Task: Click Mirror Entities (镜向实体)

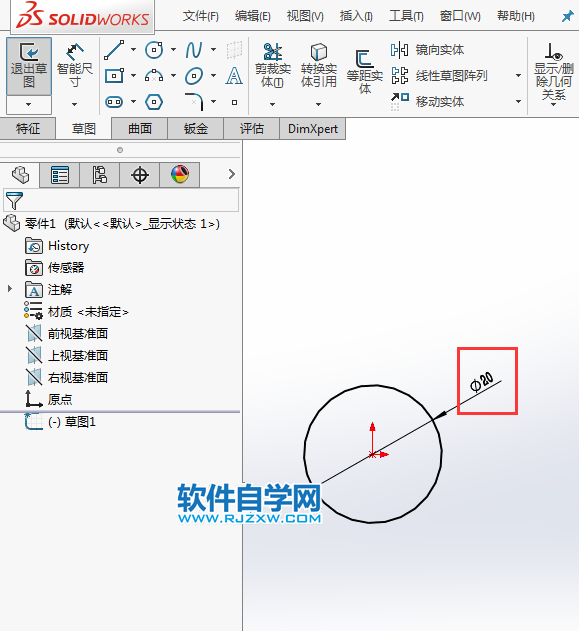Action: [427, 50]
